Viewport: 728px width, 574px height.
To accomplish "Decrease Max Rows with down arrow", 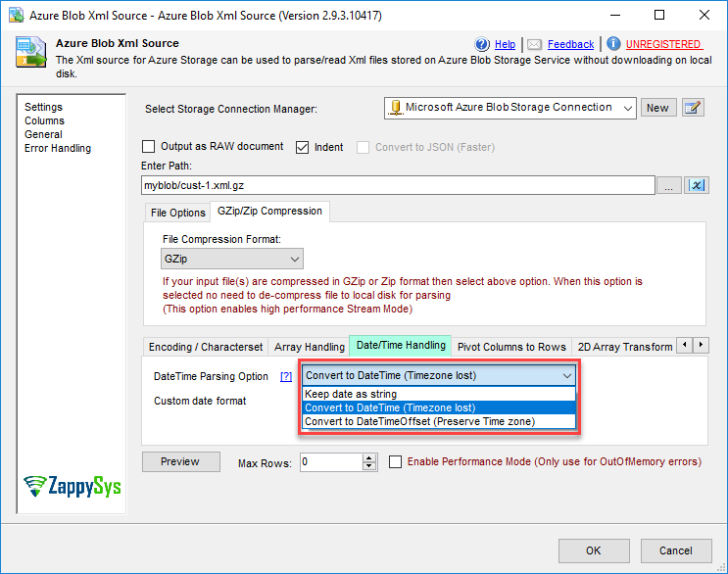I will [x=369, y=466].
